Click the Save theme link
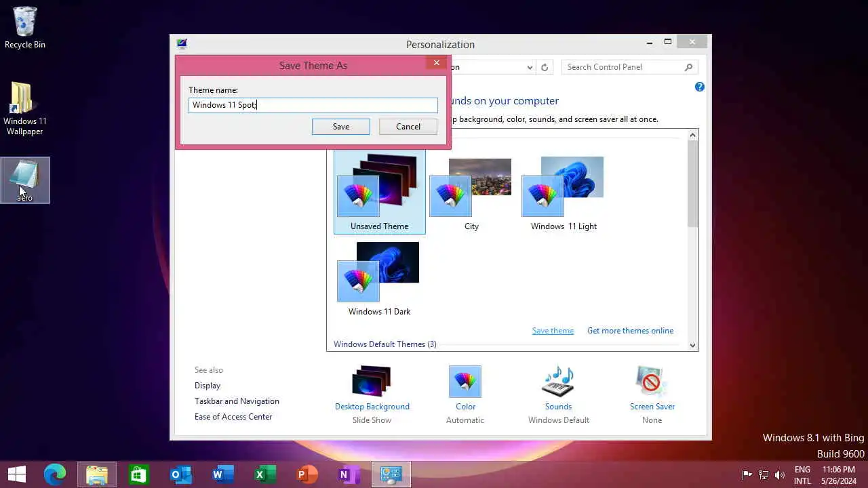 click(x=553, y=331)
